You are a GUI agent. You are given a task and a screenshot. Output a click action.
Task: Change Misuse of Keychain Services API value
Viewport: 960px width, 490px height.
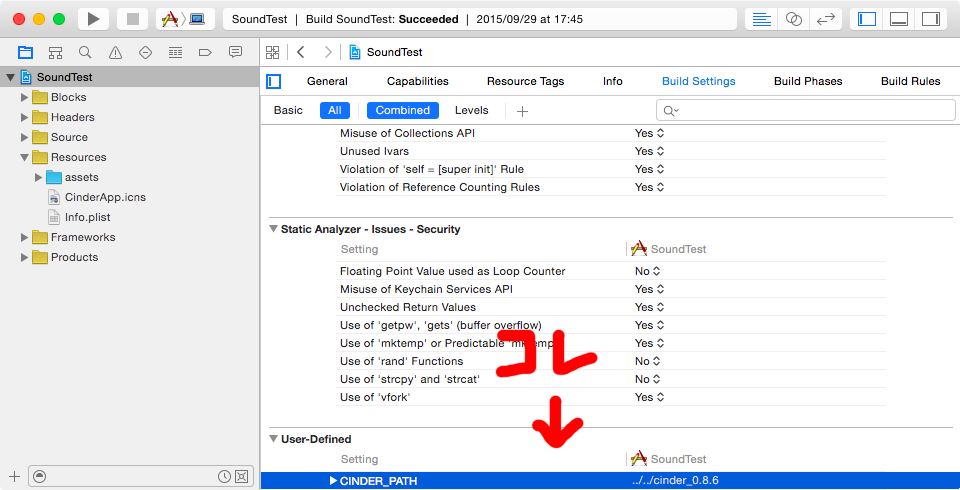(x=650, y=289)
